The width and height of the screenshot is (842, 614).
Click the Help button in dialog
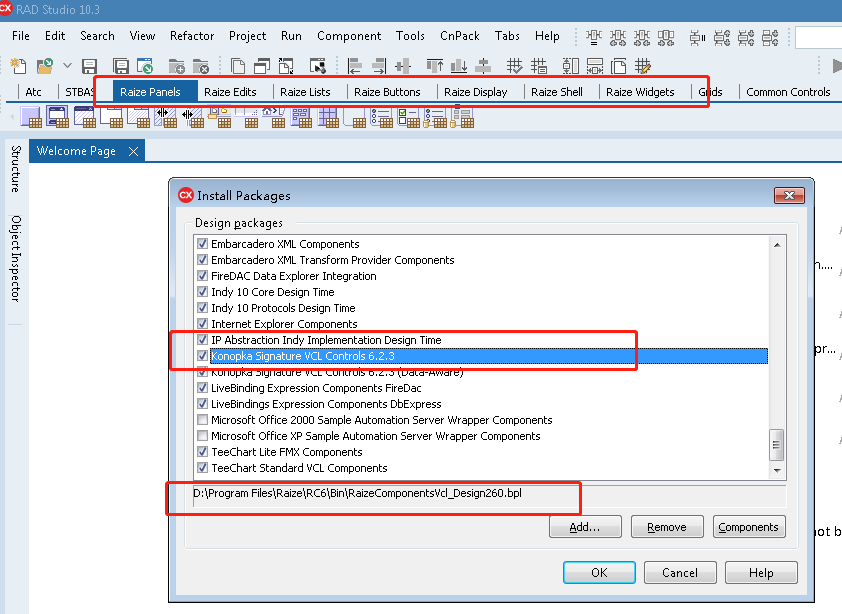(761, 573)
